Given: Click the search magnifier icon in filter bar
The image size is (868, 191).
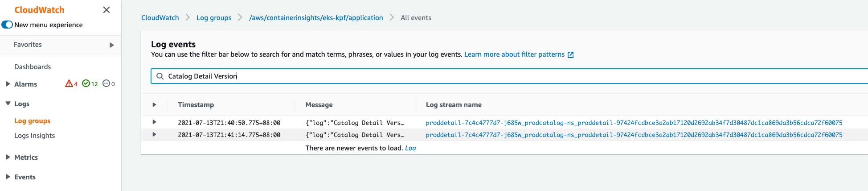Looking at the screenshot, I should click(x=160, y=76).
